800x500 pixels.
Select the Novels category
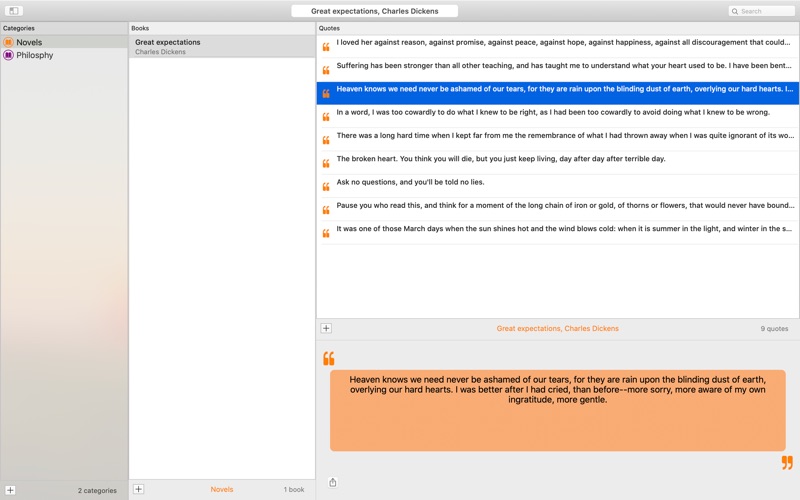(29, 43)
